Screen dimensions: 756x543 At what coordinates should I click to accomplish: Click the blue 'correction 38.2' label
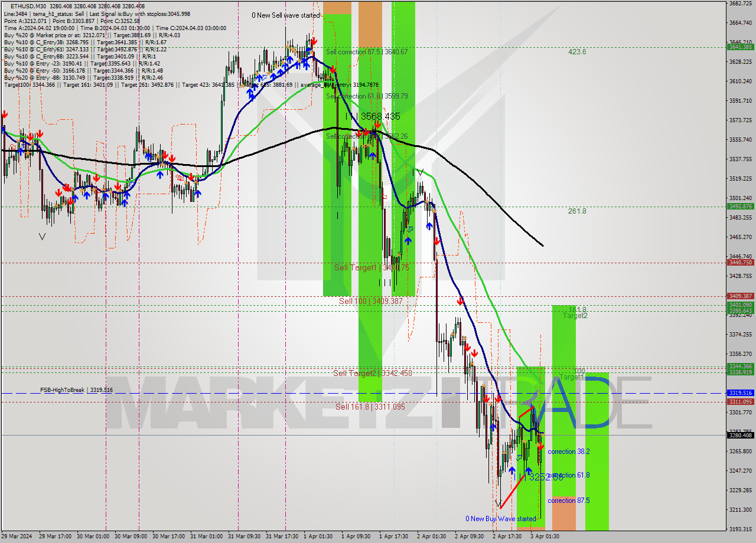(568, 452)
